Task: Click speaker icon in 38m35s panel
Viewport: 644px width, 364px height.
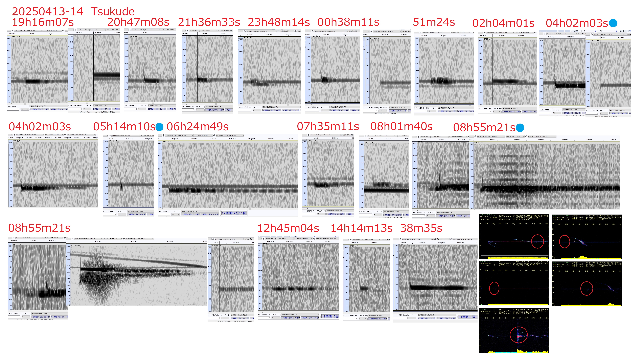Action: click(x=451, y=239)
